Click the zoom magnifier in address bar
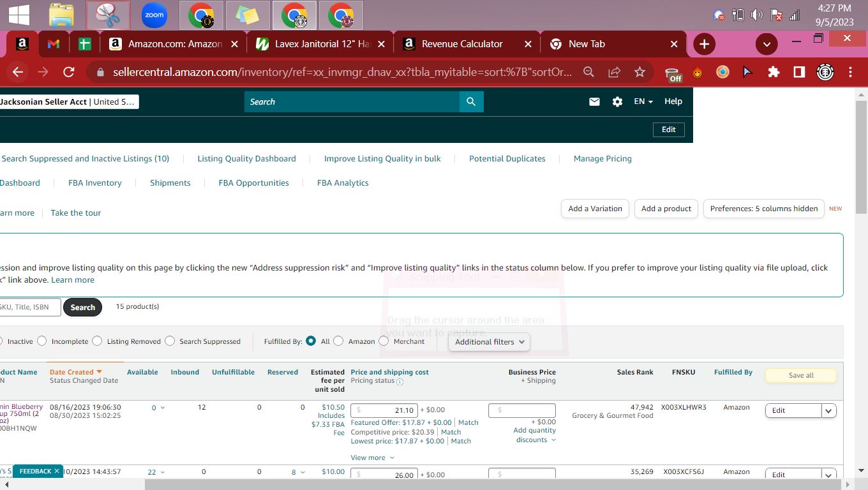The height and width of the screenshot is (490, 868). click(x=588, y=72)
